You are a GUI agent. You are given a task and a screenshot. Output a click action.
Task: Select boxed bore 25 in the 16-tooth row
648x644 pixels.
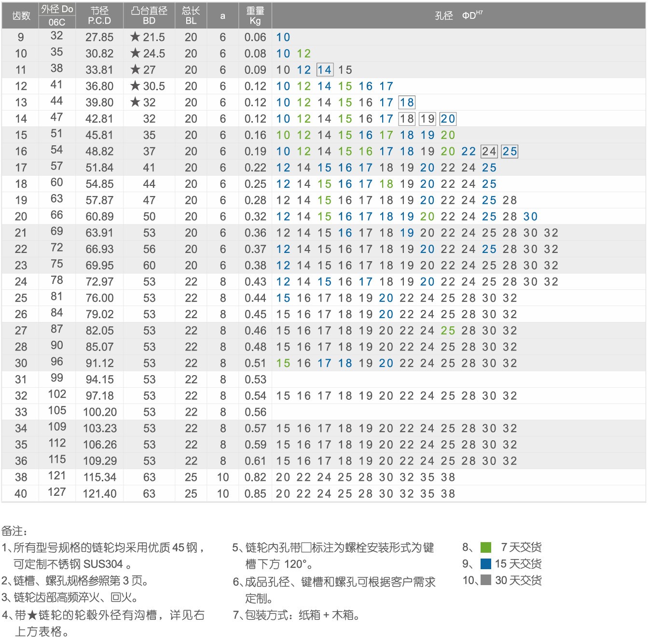coord(510,152)
